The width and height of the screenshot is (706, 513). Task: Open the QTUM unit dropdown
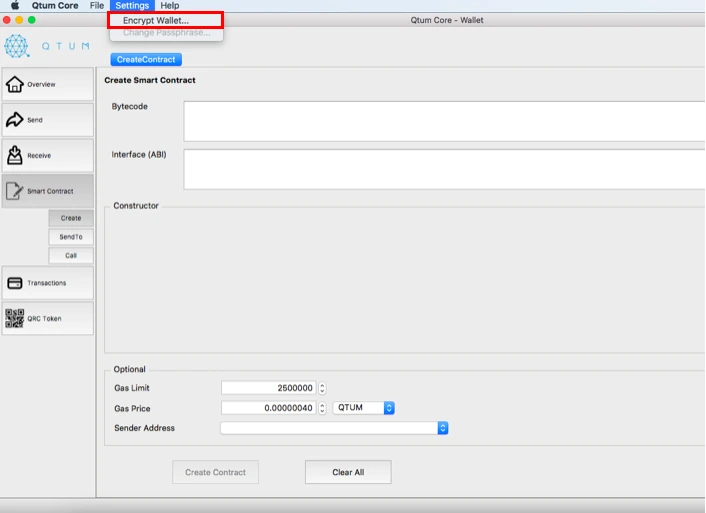coord(363,408)
